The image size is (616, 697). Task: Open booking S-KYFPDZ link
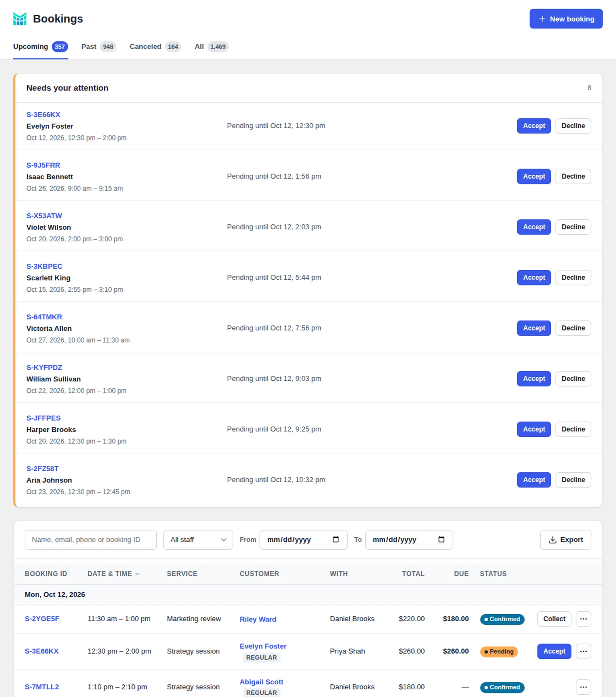coord(44,367)
